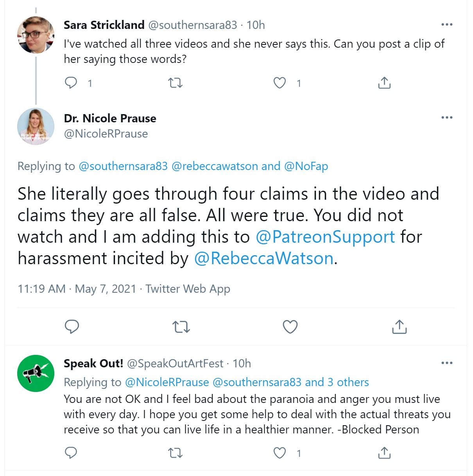The width and height of the screenshot is (473, 476).
Task: Like Dr. Nicole Prause's main tweet
Action: pos(290,327)
